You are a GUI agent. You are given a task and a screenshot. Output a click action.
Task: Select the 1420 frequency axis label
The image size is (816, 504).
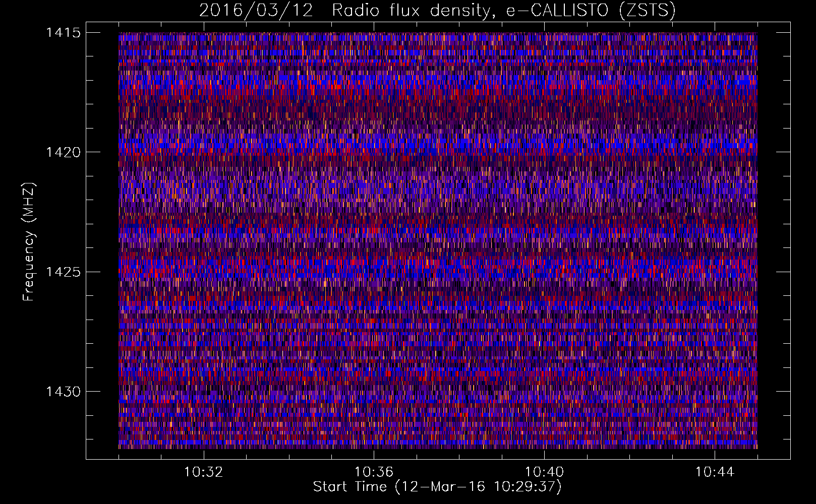[x=63, y=152]
